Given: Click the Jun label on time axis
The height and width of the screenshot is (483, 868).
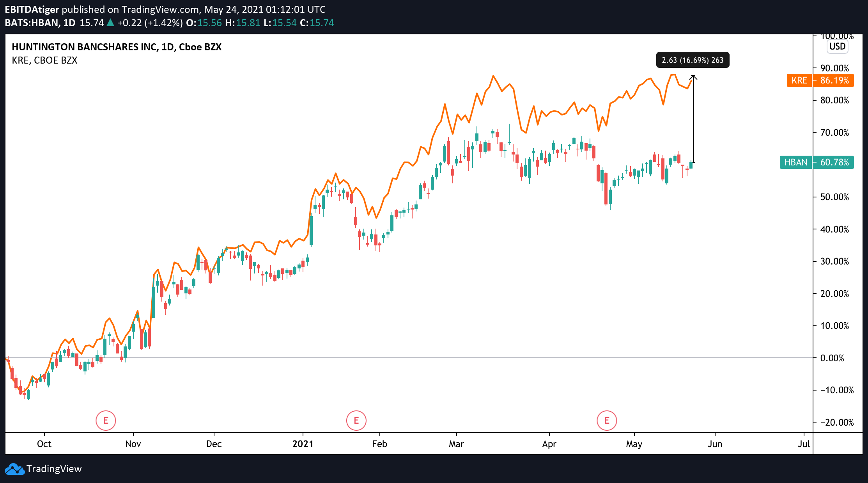Looking at the screenshot, I should point(715,444).
